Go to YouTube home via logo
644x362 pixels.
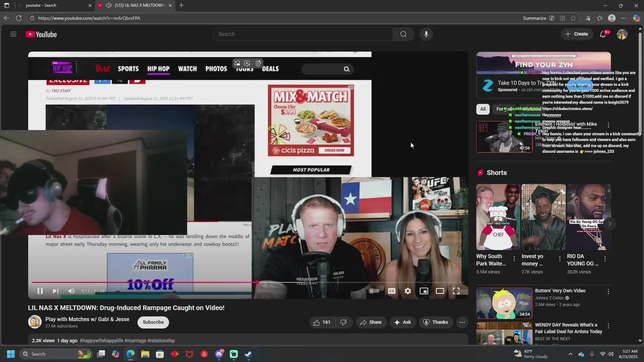[41, 34]
